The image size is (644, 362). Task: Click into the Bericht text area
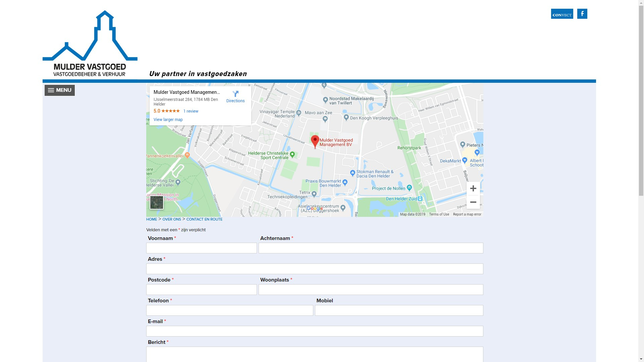pyautogui.click(x=315, y=354)
